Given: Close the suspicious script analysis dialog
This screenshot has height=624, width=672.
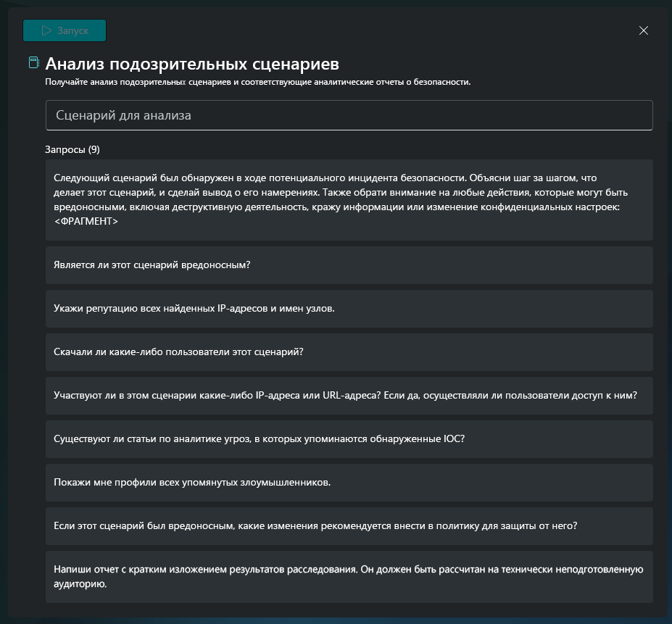Looking at the screenshot, I should [x=643, y=30].
